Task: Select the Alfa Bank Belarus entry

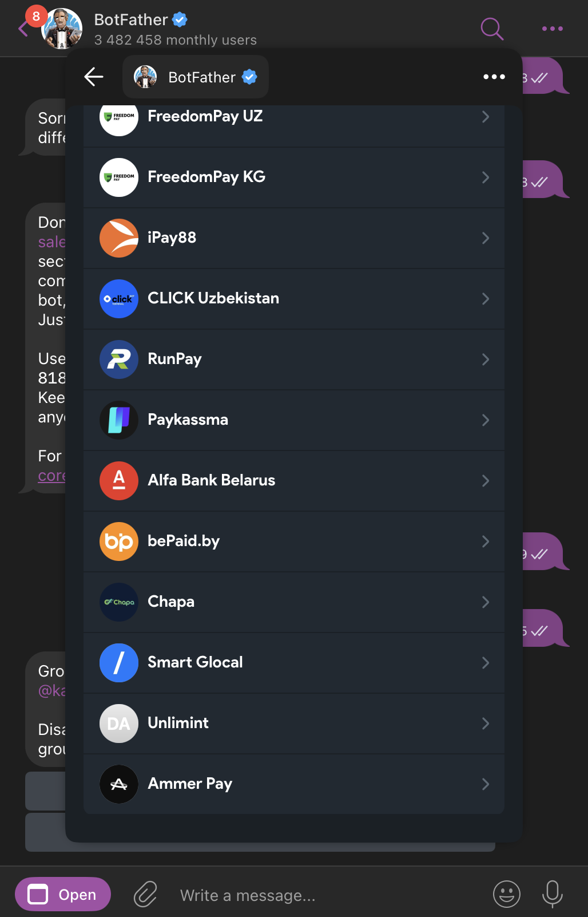Action: click(211, 481)
